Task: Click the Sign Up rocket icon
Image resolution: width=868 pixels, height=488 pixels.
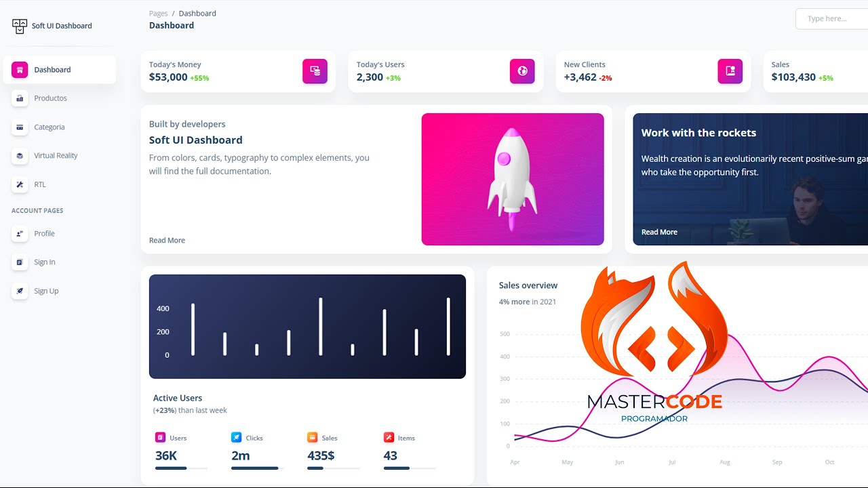Action: click(20, 291)
